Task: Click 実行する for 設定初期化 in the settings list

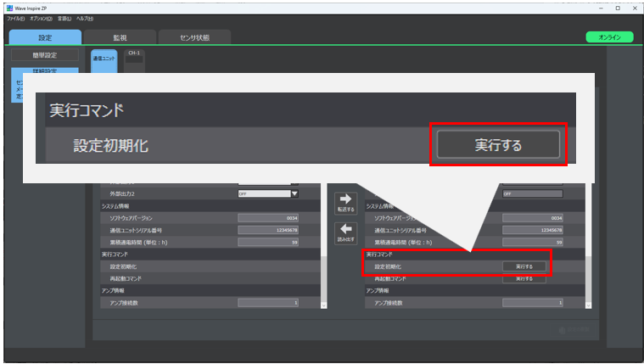Action: (x=524, y=266)
